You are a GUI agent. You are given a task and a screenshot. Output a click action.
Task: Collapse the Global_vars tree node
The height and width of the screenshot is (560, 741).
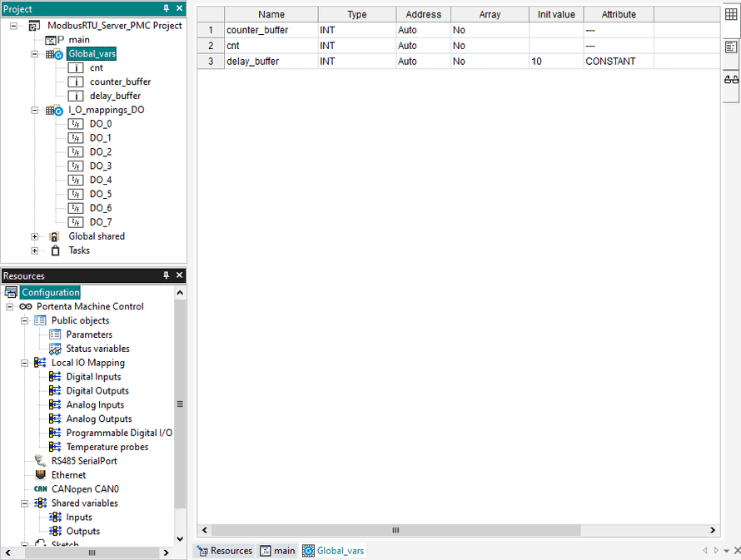tap(34, 53)
